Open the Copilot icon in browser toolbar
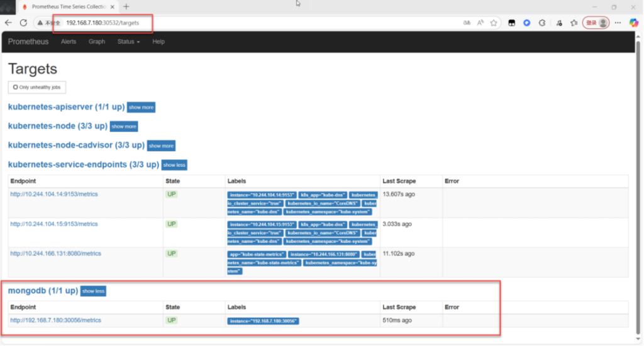 point(633,23)
